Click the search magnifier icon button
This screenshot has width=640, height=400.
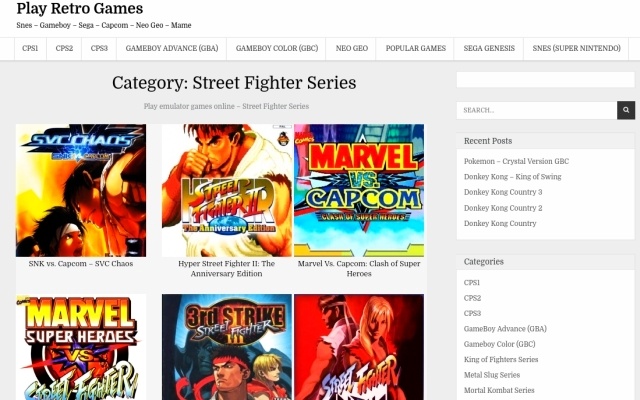[626, 110]
